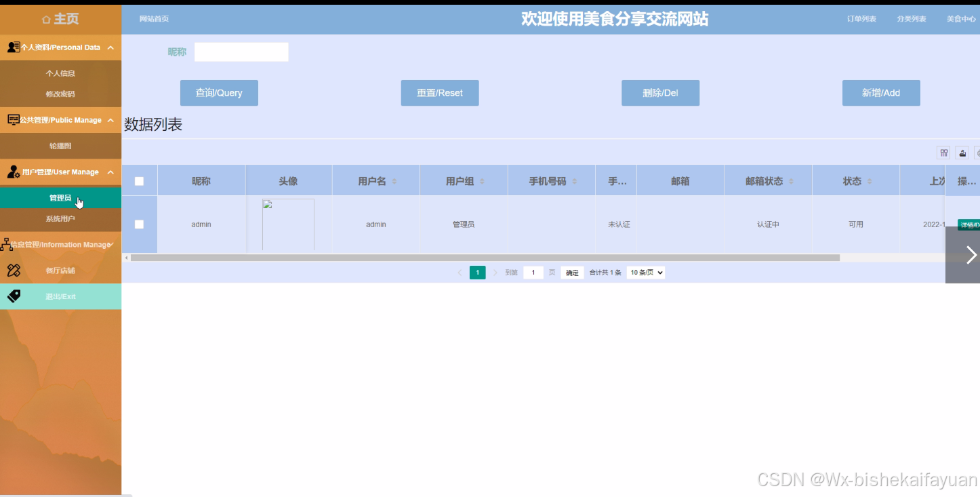The width and height of the screenshot is (980, 497).
Task: Click the 餐厅店铺 pencil-ruler icon
Action: (14, 271)
